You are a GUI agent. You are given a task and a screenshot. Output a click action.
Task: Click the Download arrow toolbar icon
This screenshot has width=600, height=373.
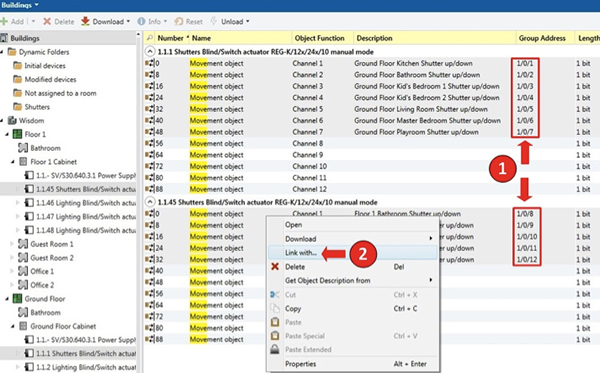tap(85, 21)
